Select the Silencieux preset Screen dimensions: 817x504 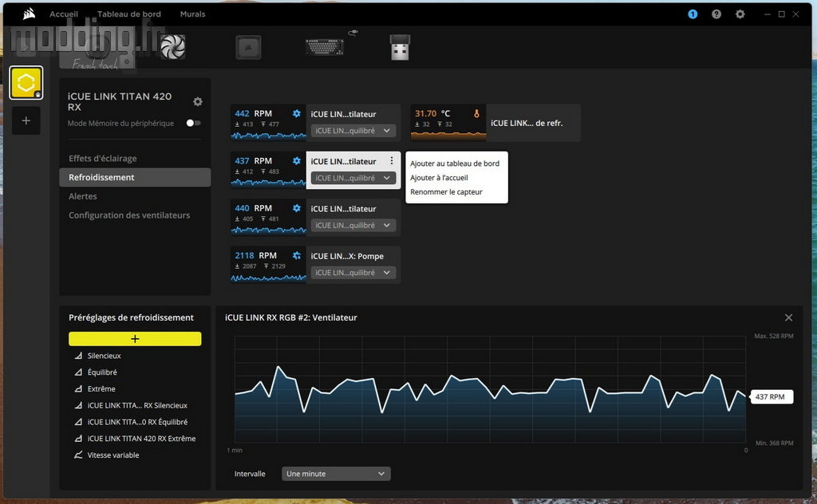pos(105,356)
